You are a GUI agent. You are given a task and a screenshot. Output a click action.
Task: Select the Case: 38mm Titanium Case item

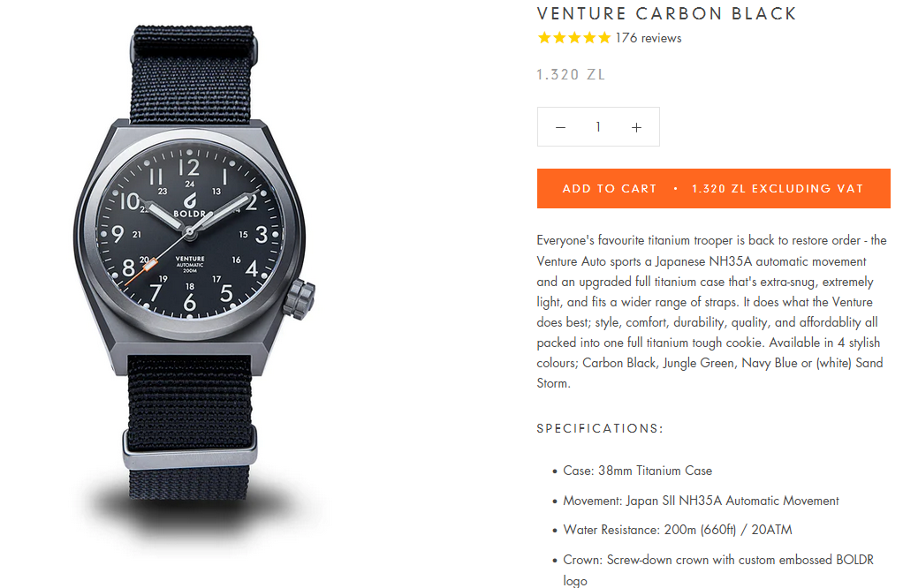[638, 471]
